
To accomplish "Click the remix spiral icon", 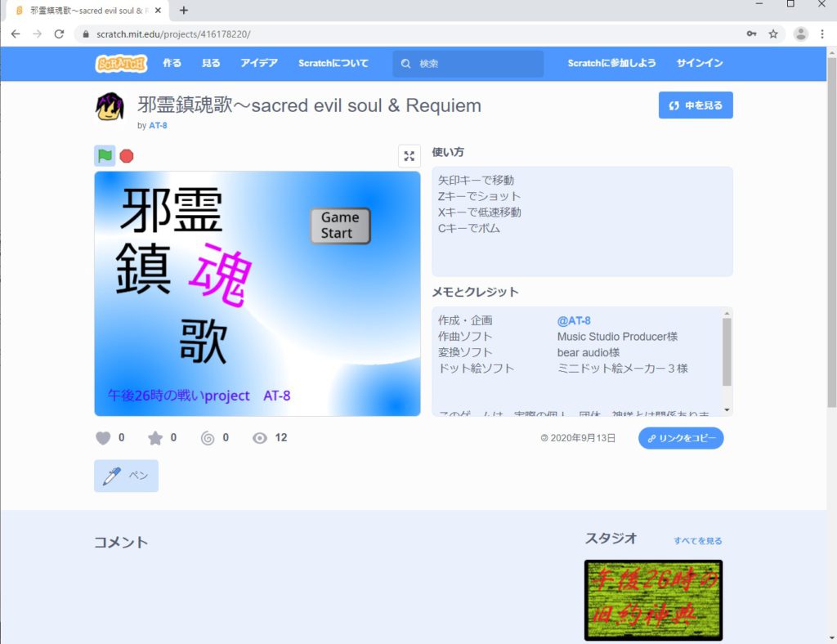I will (208, 438).
